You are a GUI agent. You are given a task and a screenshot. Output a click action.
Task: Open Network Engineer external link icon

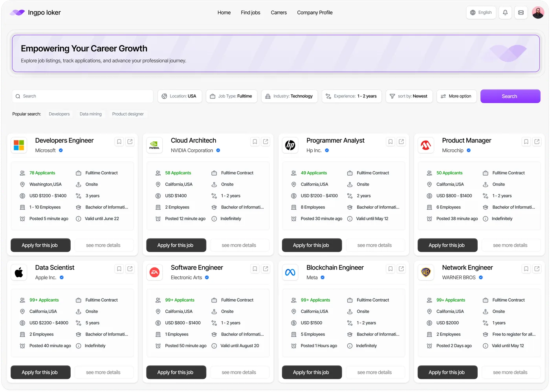click(x=537, y=269)
